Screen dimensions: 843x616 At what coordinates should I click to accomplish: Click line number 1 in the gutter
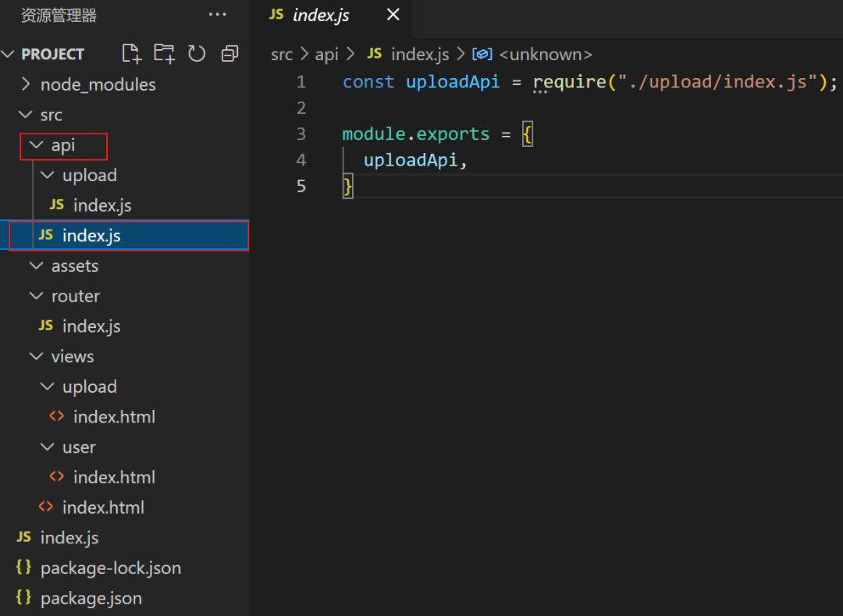[x=301, y=82]
